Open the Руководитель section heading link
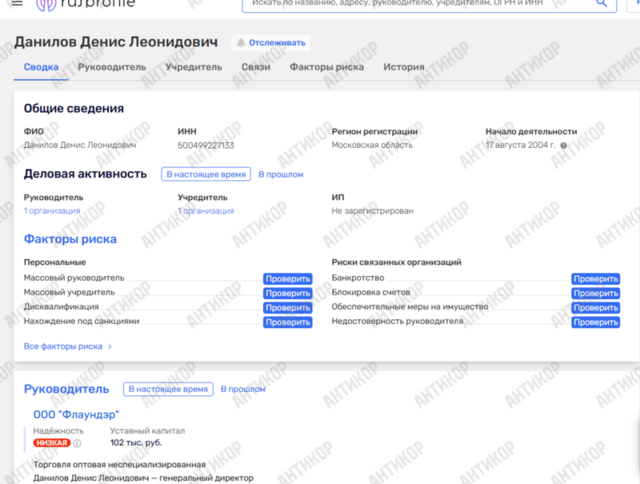Viewport: 640px width, 484px height. point(67,389)
